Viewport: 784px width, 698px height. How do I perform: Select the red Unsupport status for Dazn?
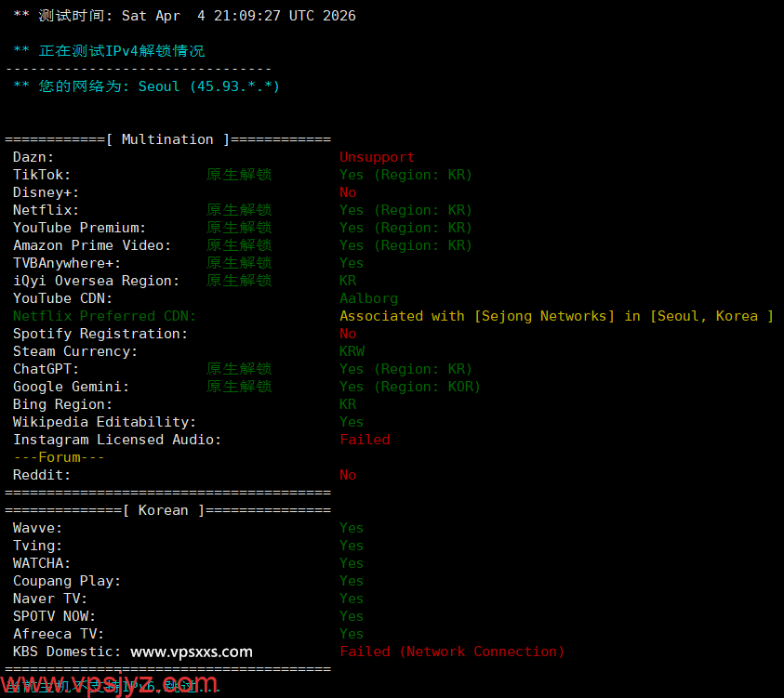(x=377, y=157)
